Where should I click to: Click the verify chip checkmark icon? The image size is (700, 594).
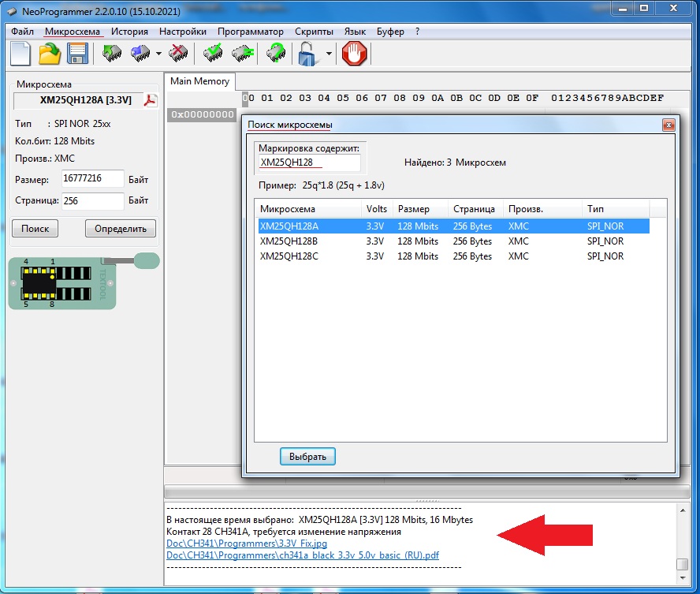(x=212, y=54)
